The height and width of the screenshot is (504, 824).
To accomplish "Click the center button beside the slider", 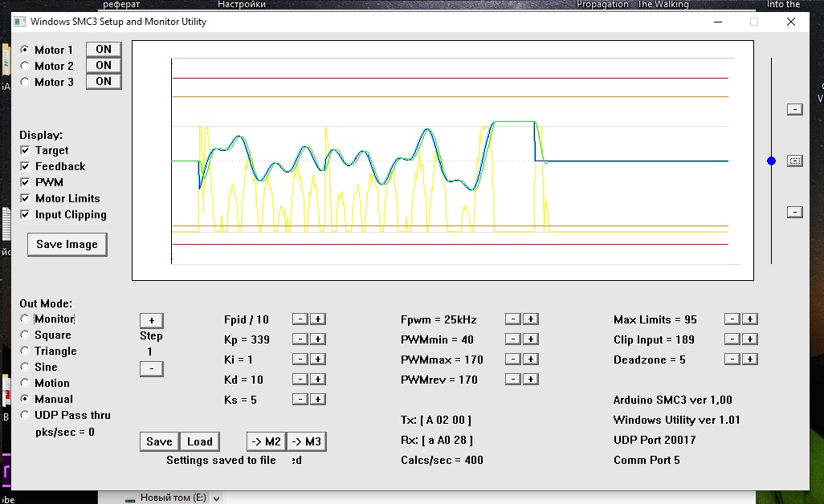I will click(794, 161).
